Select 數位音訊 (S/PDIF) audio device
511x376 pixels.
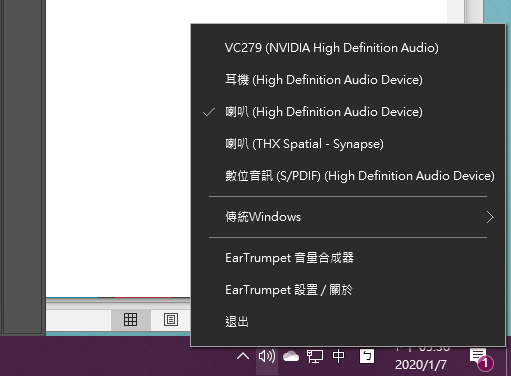[348, 176]
